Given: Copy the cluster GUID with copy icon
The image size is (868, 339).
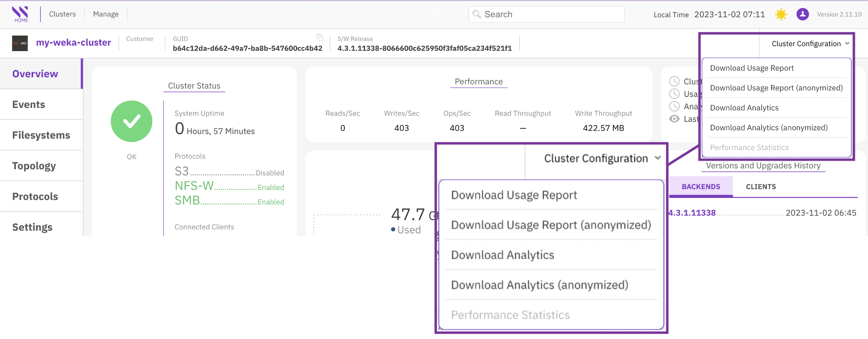Looking at the screenshot, I should point(320,38).
